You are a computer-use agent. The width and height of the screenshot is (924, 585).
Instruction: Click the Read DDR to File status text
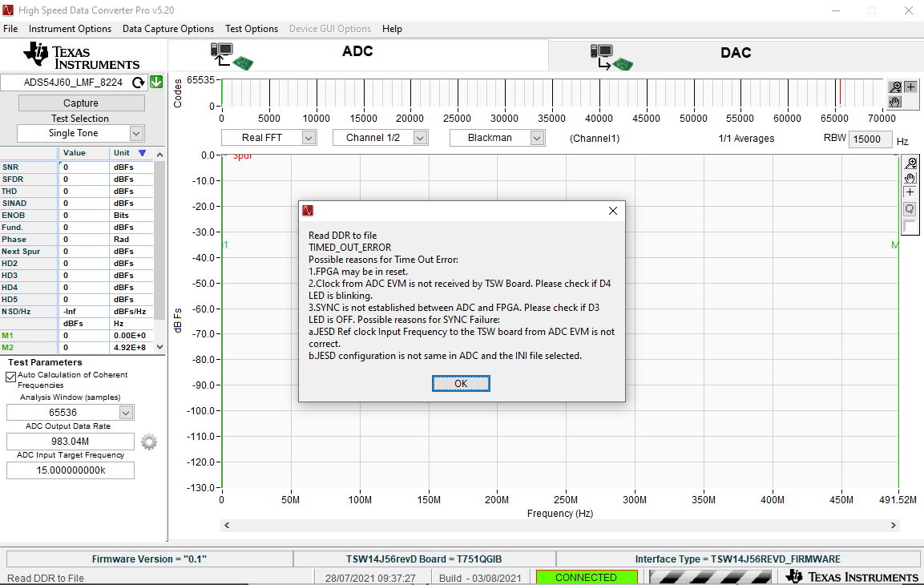[46, 579]
